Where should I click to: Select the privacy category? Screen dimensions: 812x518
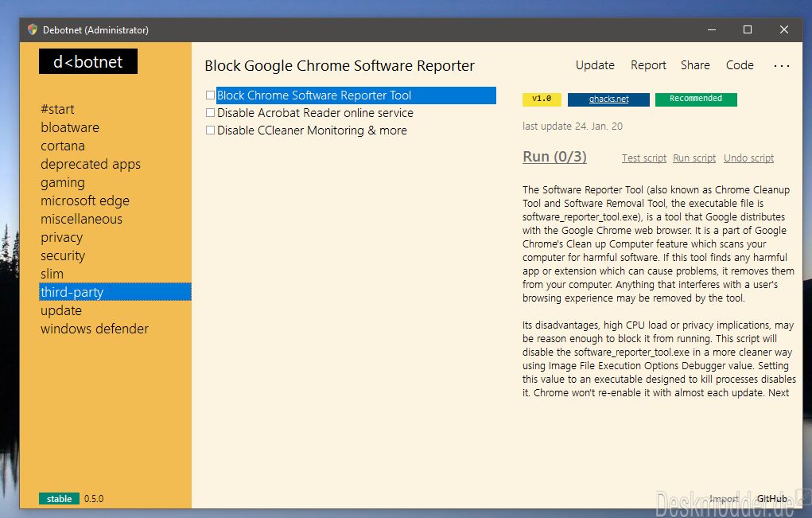pos(61,237)
